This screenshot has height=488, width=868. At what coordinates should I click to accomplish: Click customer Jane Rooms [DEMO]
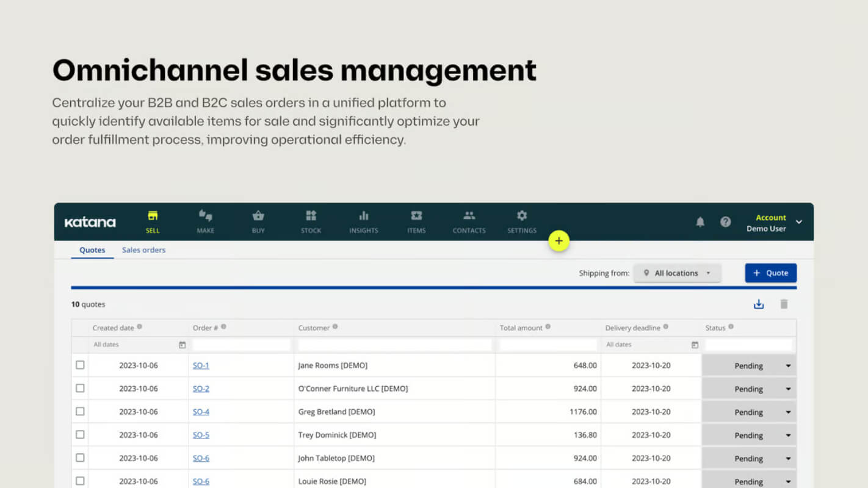pos(333,365)
